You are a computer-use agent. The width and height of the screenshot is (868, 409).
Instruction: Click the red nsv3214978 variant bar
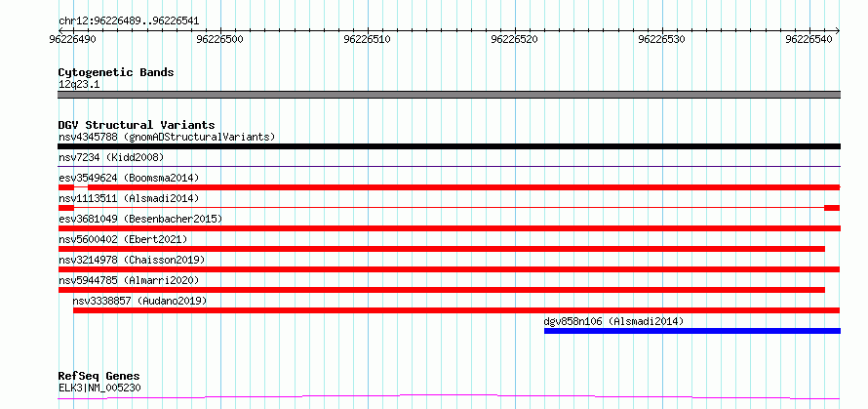(449, 269)
